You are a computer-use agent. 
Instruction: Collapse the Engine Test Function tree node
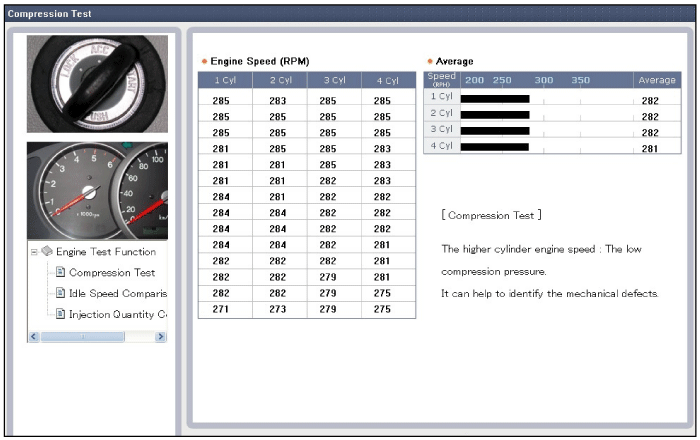click(x=34, y=252)
